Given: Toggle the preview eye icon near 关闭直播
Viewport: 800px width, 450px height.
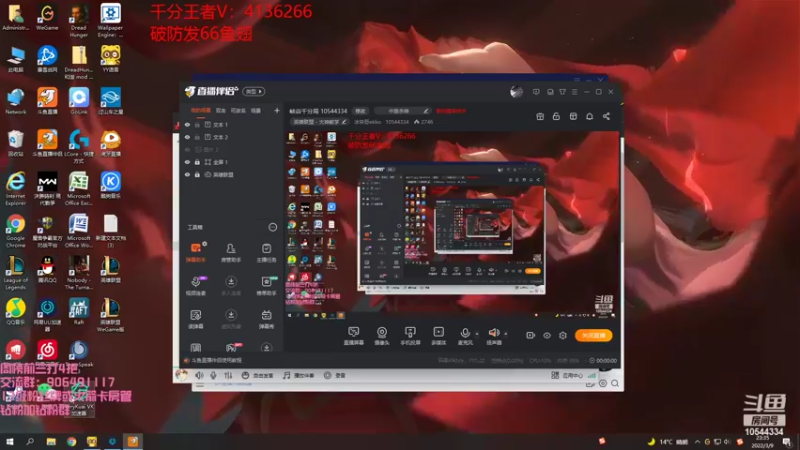Looking at the screenshot, I should [x=546, y=335].
